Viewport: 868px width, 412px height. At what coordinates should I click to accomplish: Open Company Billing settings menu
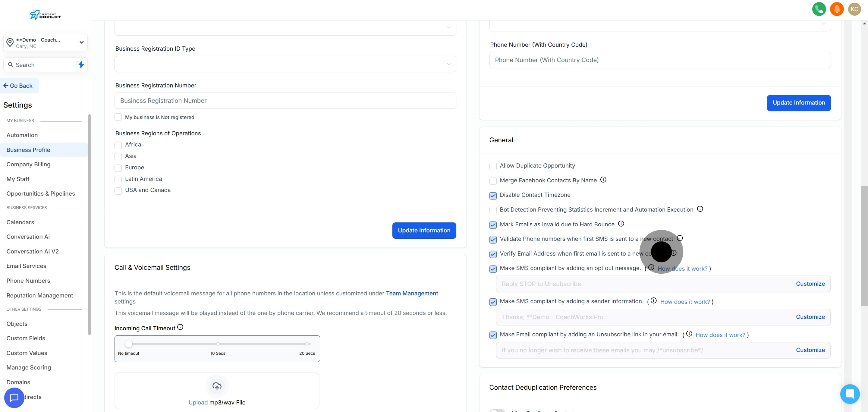point(28,164)
